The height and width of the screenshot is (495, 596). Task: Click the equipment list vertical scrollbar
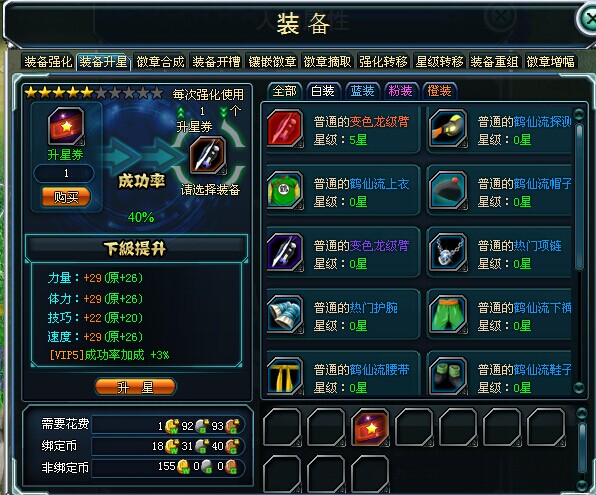tap(579, 250)
